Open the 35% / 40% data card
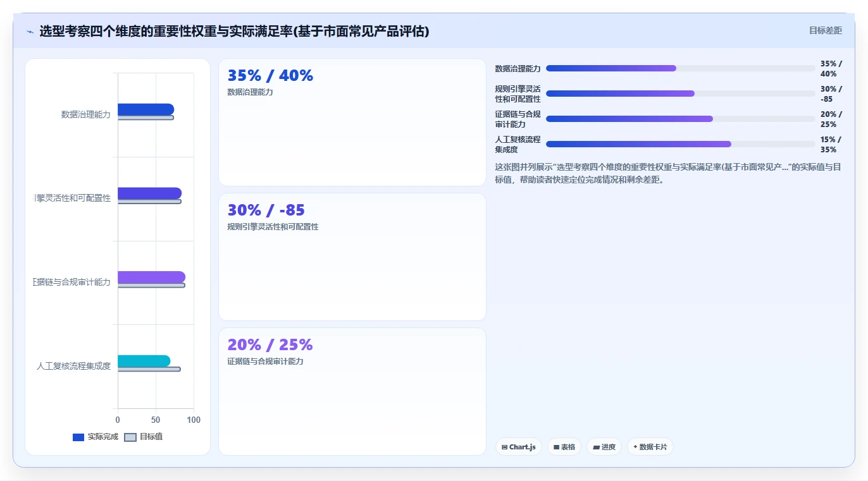This screenshot has width=868, height=481. [x=352, y=123]
